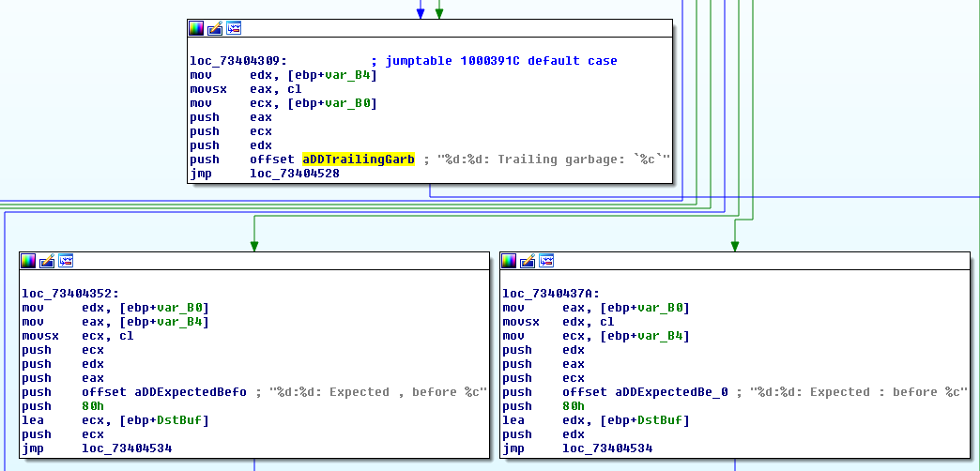Click graph icon in loc_7340437A block header
Viewport: 980px width, 471px height.
click(x=546, y=261)
